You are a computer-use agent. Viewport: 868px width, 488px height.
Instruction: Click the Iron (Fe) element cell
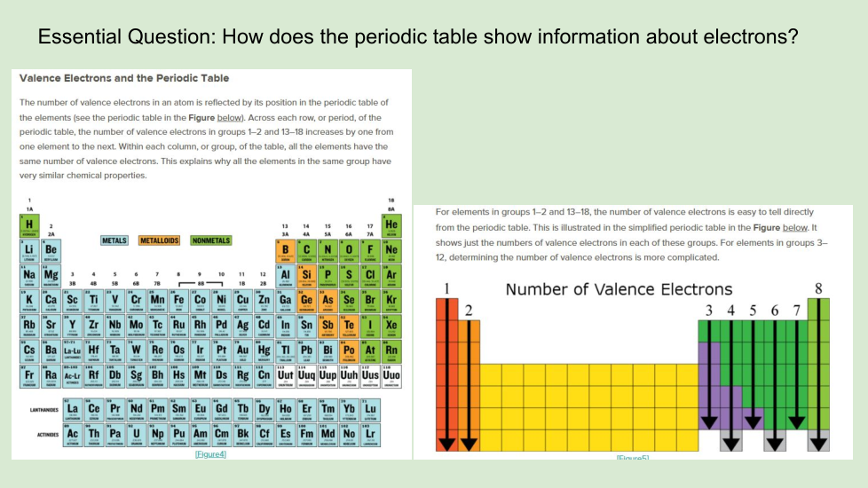178,300
